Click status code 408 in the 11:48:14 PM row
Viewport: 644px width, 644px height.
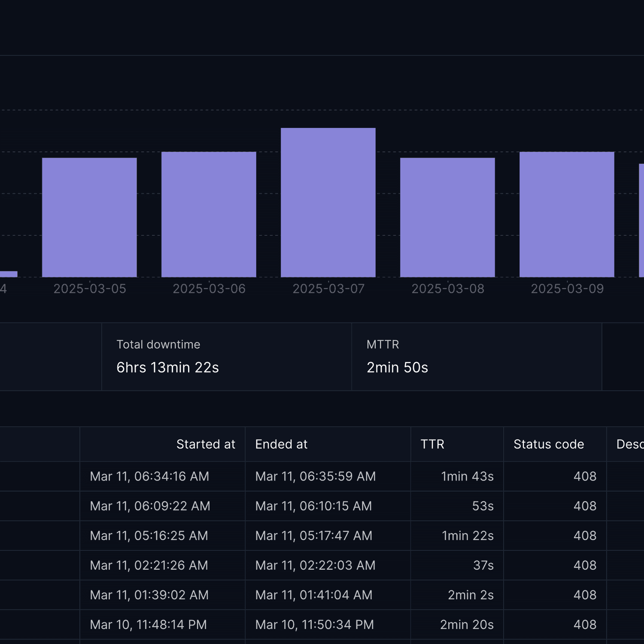[x=585, y=625]
